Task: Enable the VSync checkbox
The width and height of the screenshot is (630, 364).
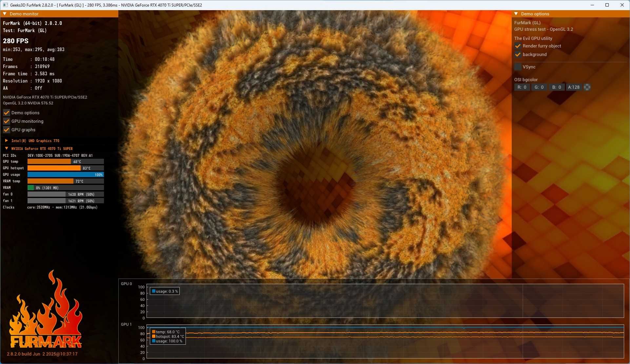Action: pyautogui.click(x=518, y=67)
